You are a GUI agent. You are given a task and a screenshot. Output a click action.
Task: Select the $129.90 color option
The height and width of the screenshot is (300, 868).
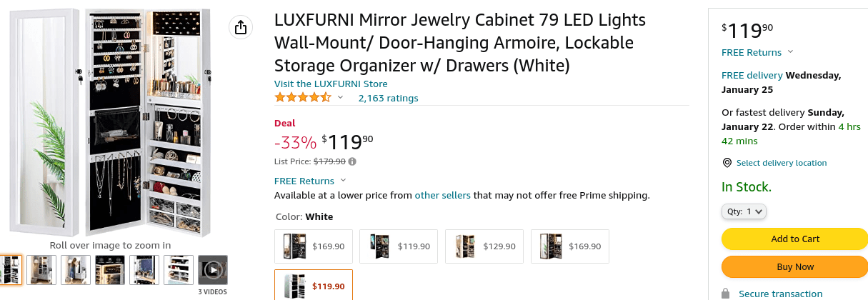(x=484, y=246)
